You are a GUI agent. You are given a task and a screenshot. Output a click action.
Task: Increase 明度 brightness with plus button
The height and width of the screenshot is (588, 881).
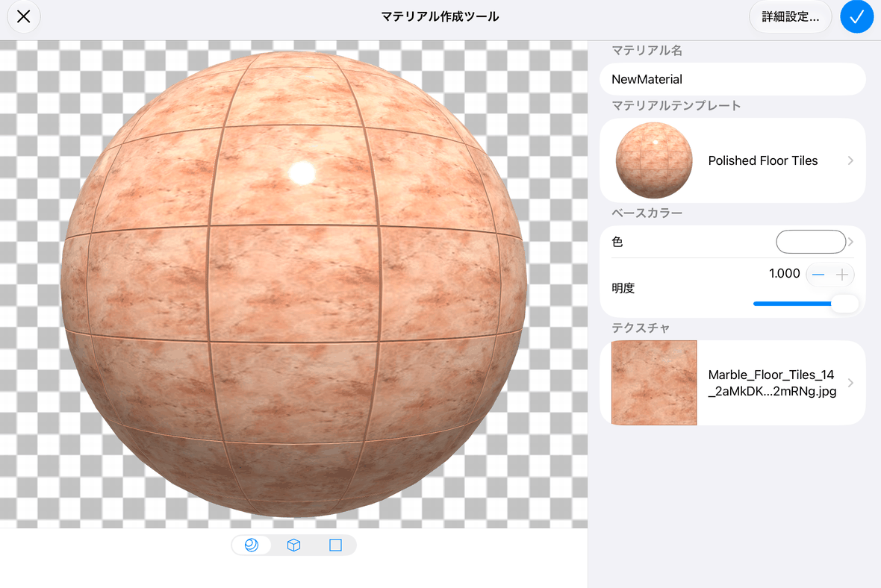(x=841, y=275)
